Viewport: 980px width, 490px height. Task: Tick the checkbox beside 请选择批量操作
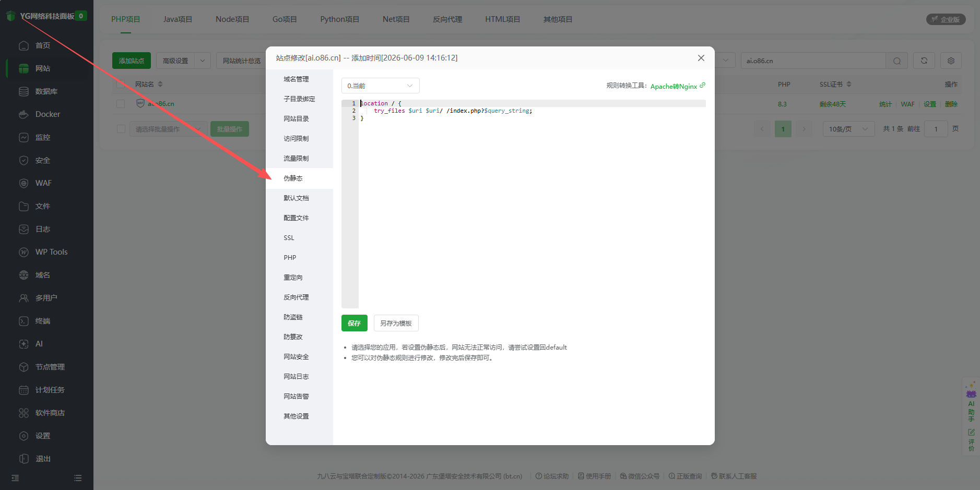coord(121,129)
